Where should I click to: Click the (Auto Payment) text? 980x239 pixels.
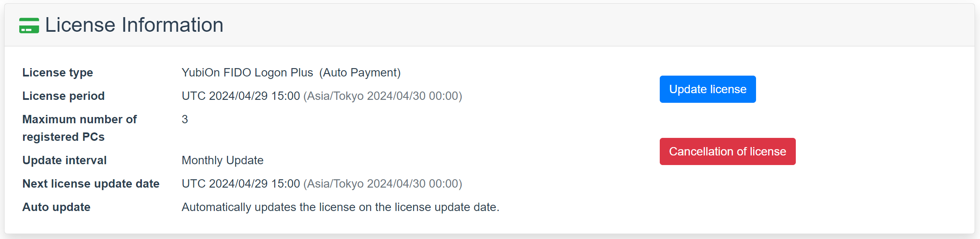coord(360,73)
